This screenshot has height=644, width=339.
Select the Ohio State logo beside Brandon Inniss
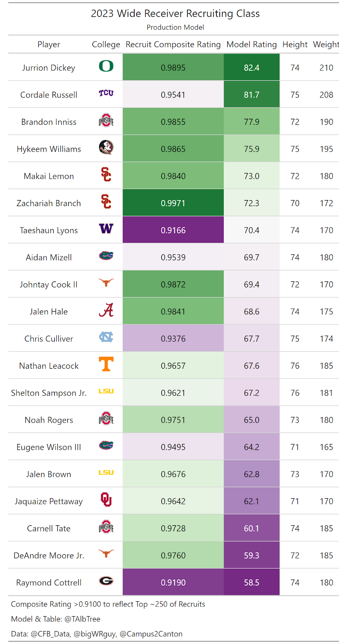click(106, 120)
